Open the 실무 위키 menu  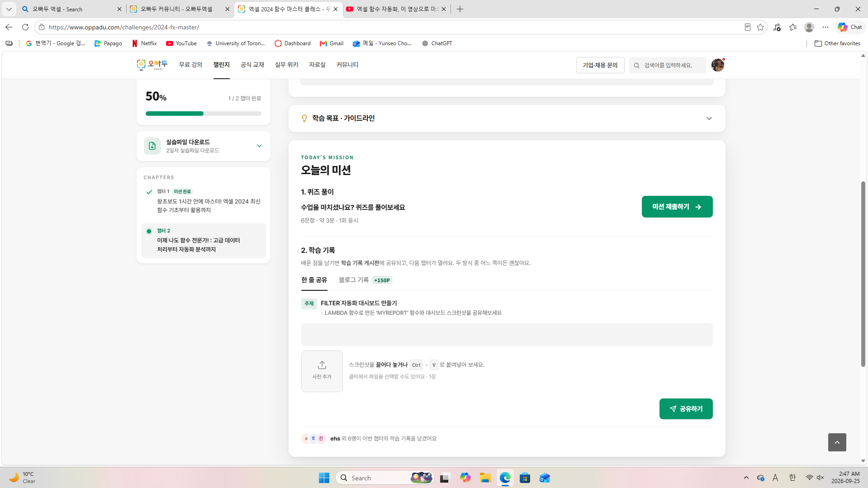pyautogui.click(x=286, y=65)
